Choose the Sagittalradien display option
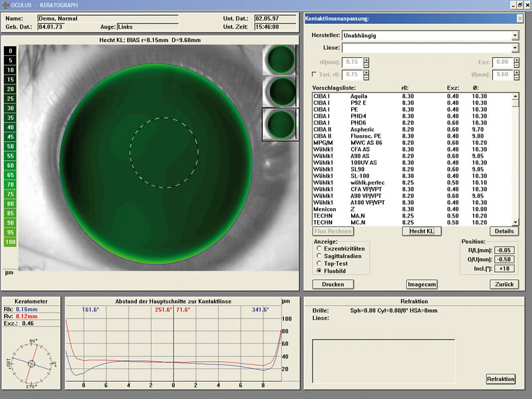Viewport: 532px width, 399px height. [x=319, y=256]
